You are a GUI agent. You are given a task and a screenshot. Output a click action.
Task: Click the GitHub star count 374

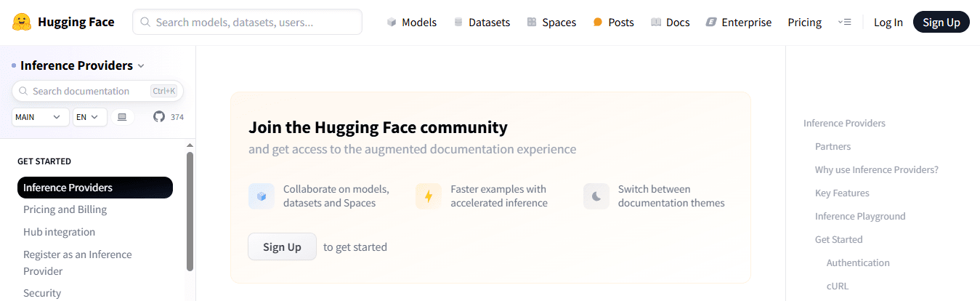[177, 116]
